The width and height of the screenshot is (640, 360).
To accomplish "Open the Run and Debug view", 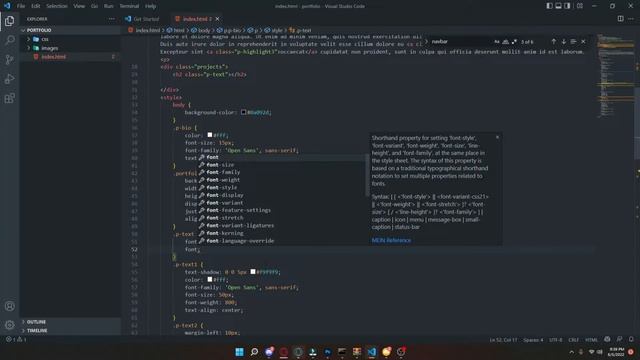I will pos(10,79).
